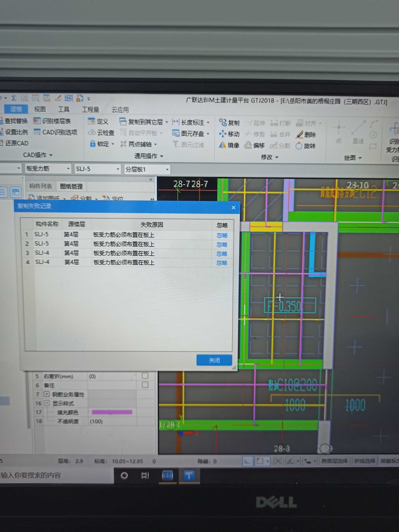Toggle checkbox for 备注 row

pos(145,385)
